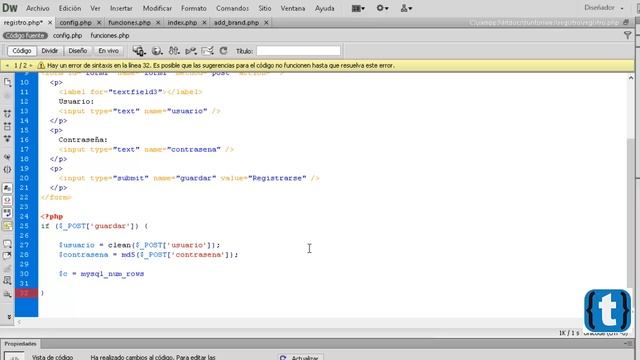Click the Título input field
640x360 pixels.
point(298,51)
